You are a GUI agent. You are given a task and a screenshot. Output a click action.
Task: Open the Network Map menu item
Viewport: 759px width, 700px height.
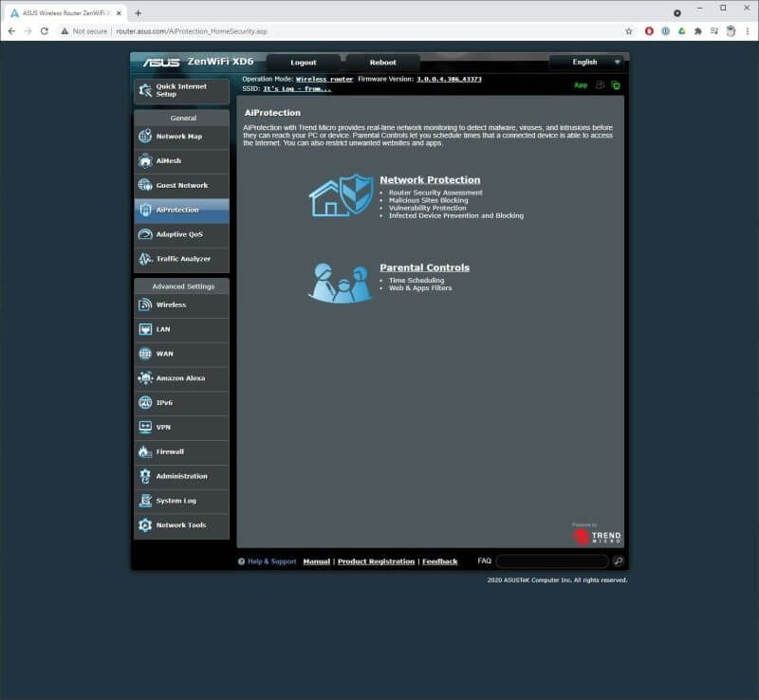(181, 137)
